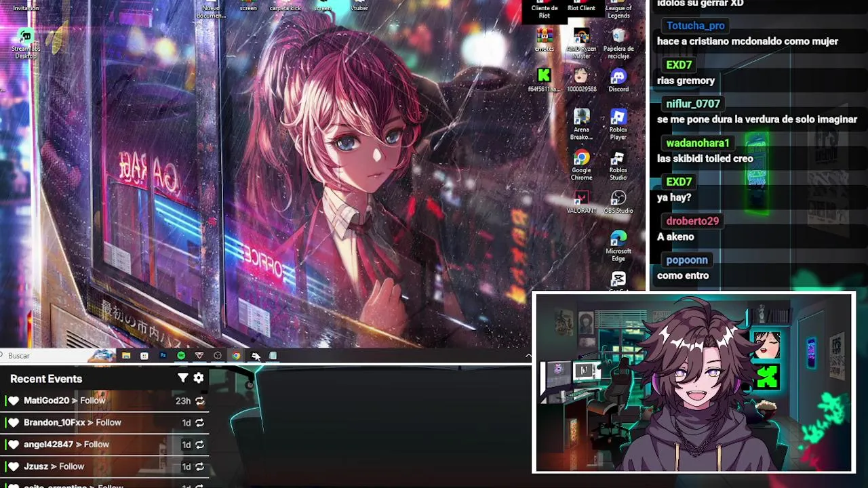Open the 'Nuevo documen...' desktop file

(x=211, y=9)
